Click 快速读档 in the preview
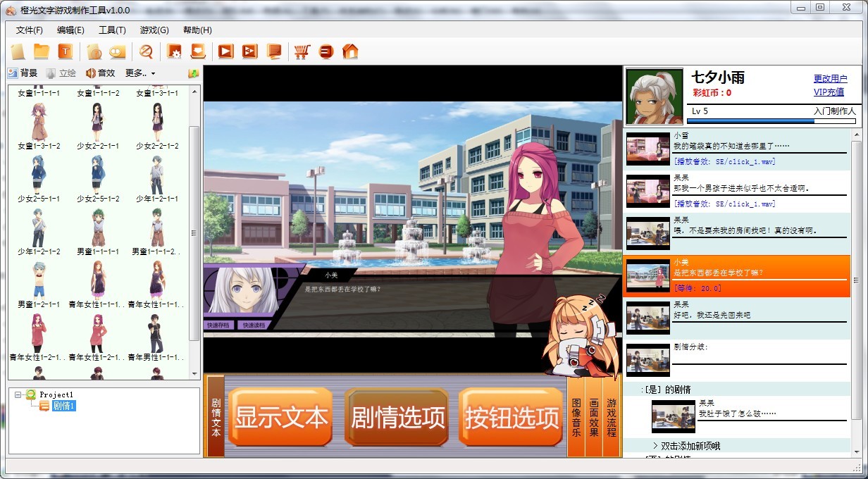This screenshot has height=479, width=868. 254,325
